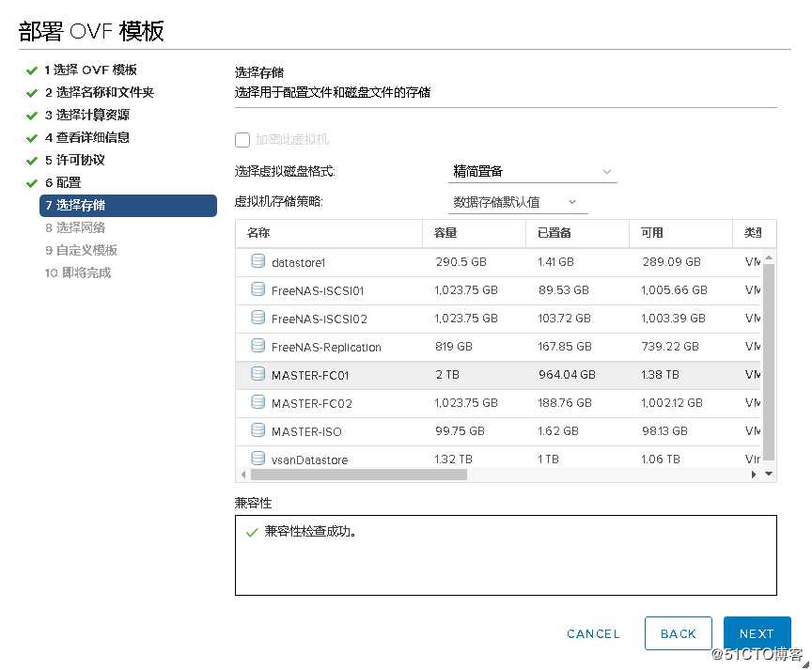
Task: Click the CANCEL button
Action: click(x=593, y=633)
